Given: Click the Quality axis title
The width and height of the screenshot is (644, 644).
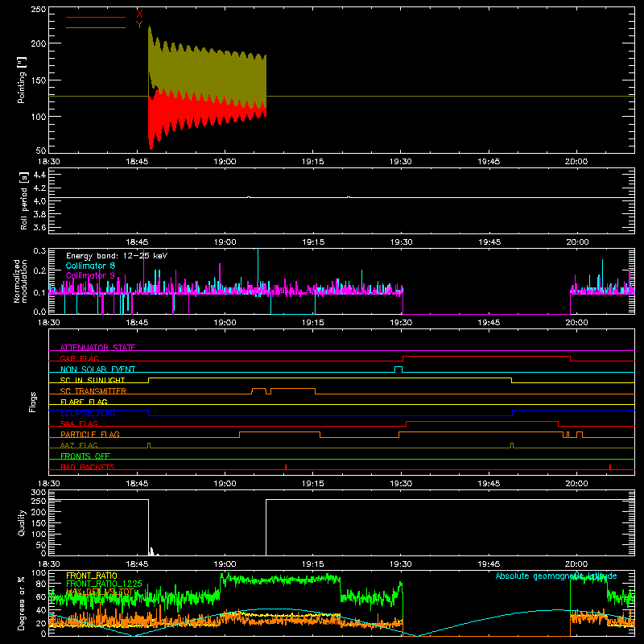Looking at the screenshot, I should click(x=22, y=522).
